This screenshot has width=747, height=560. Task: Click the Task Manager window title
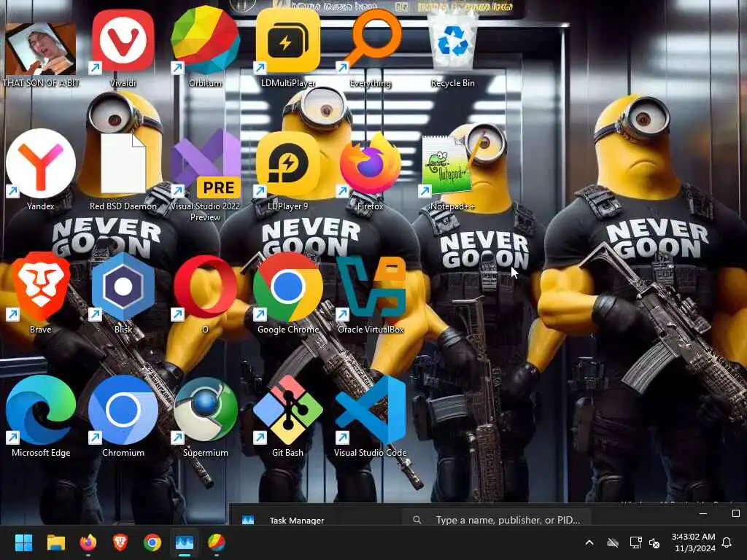(297, 521)
